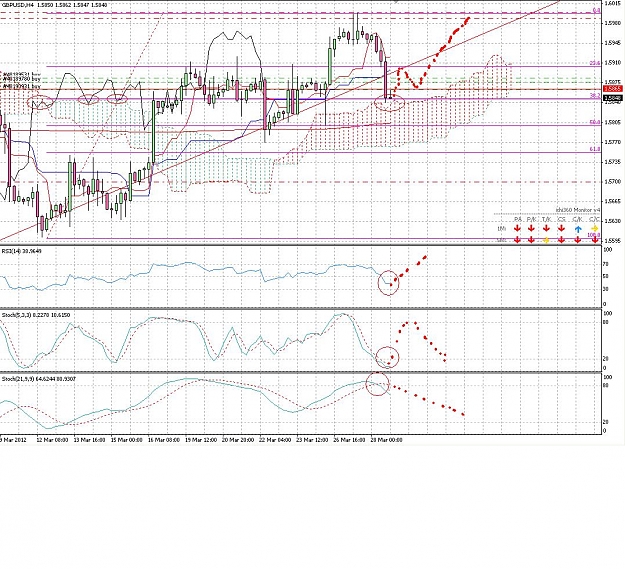Click the blue up arrow in the monitor panel

click(578, 229)
